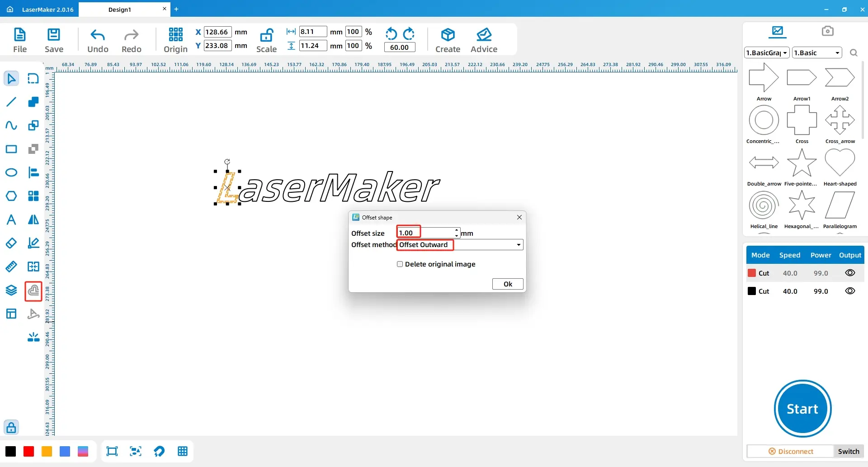Select the text tool
Viewport: 868px width, 467px height.
point(11,219)
